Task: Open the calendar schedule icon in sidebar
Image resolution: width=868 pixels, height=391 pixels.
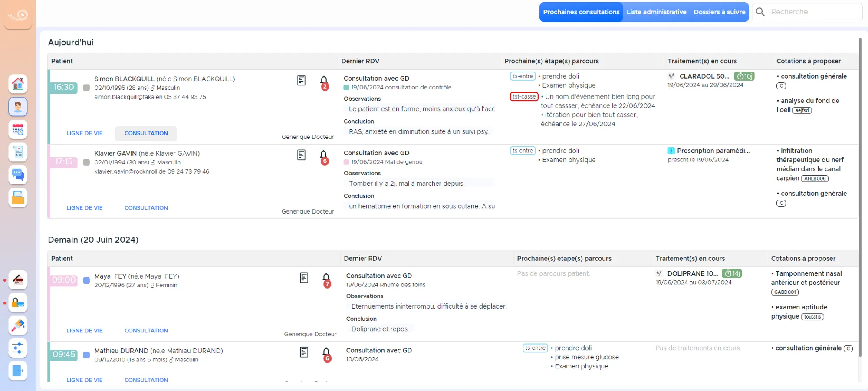Action: pyautogui.click(x=18, y=129)
